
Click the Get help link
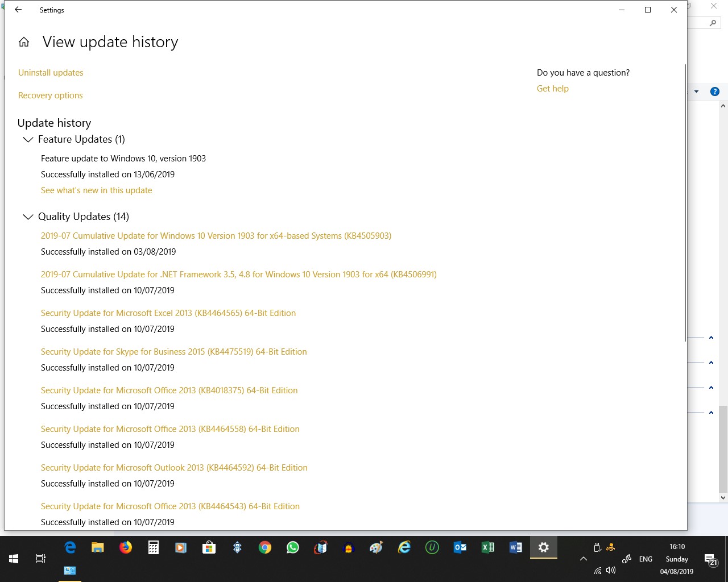[x=553, y=89]
